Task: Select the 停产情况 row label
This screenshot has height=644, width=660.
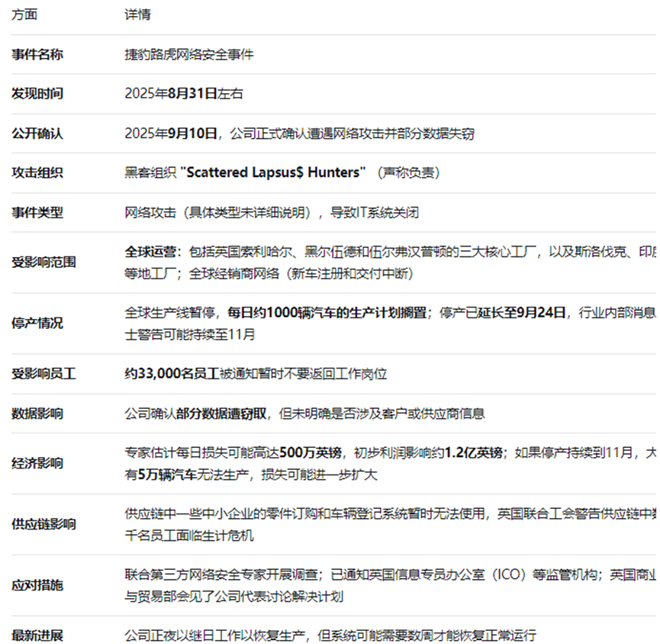Action: (x=37, y=324)
